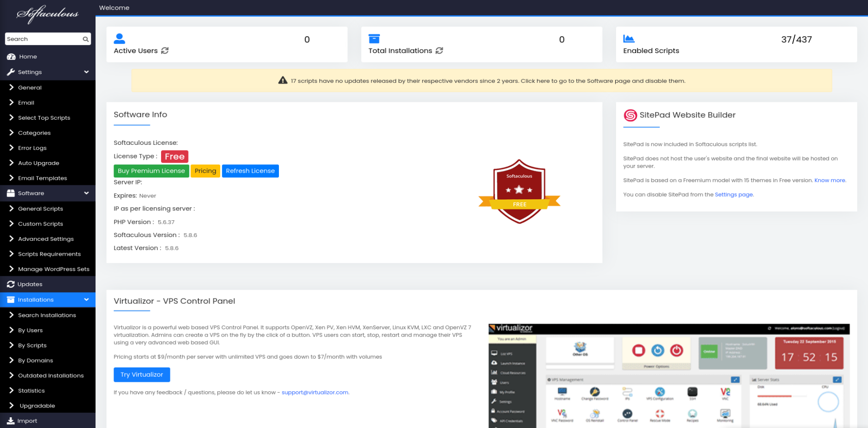Click the Installations icon in sidebar
The image size is (868, 428).
tap(10, 299)
